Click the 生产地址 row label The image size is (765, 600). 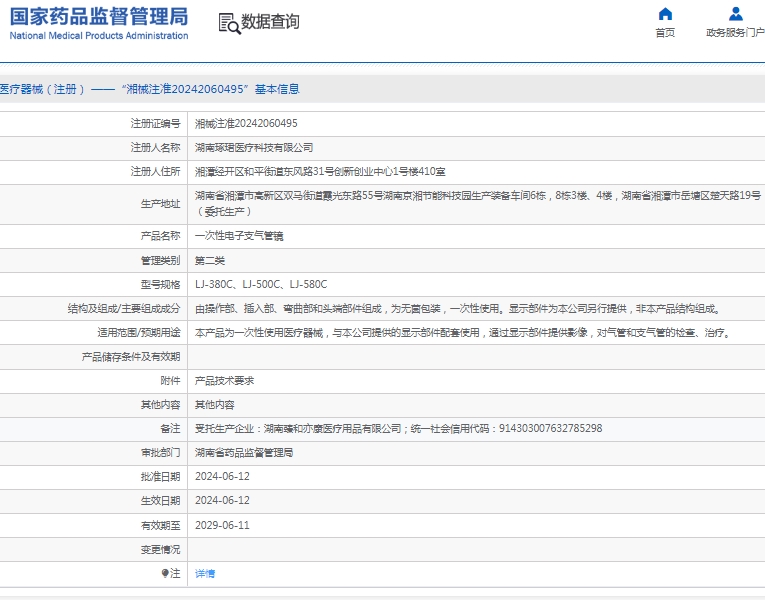point(161,203)
